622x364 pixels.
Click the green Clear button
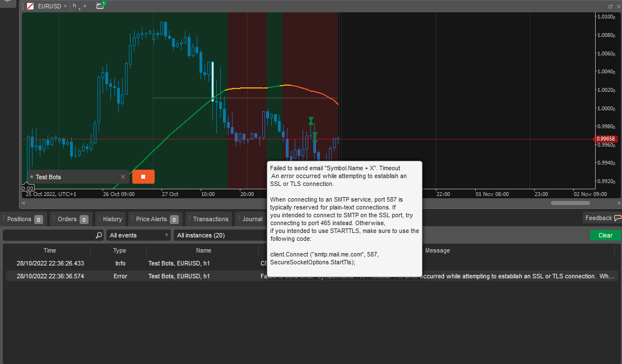tap(605, 235)
